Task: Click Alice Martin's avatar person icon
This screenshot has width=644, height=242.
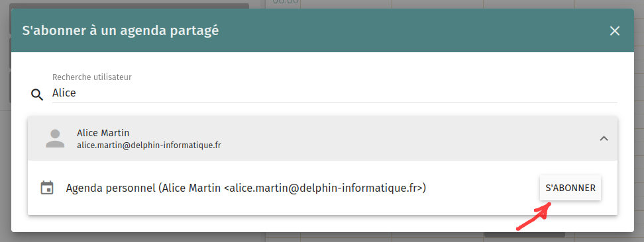Action: point(55,139)
